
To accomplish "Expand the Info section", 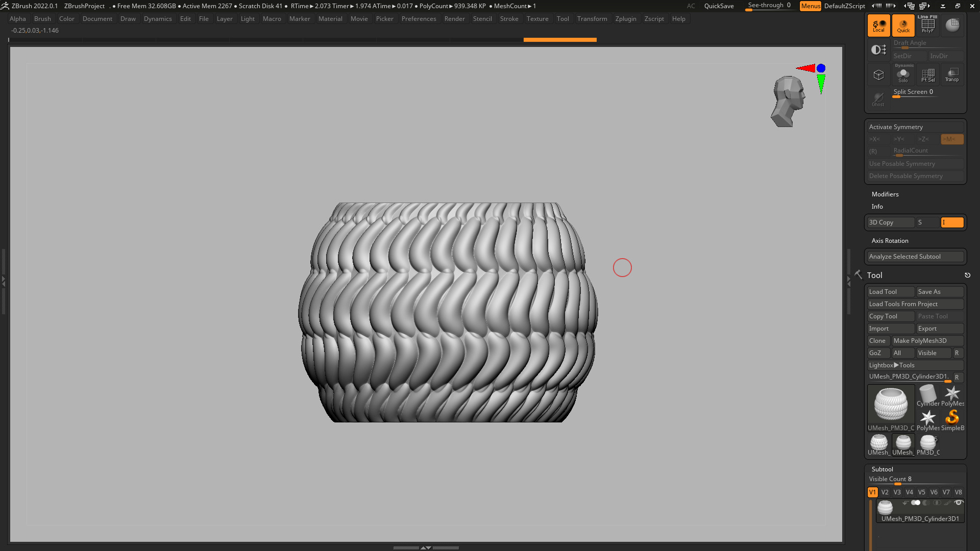I will [877, 207].
